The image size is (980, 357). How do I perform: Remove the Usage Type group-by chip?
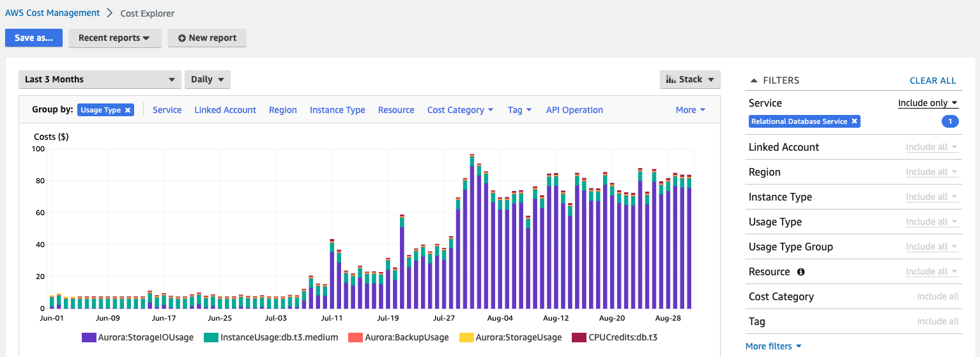click(x=128, y=110)
